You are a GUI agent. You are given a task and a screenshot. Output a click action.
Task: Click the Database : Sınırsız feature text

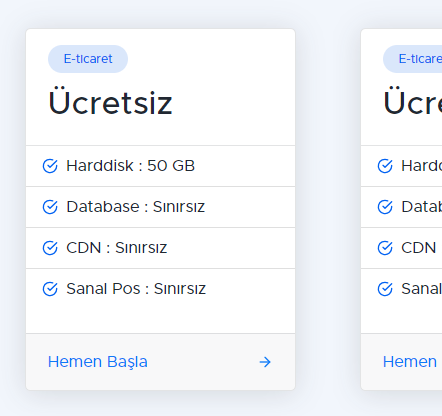[135, 207]
